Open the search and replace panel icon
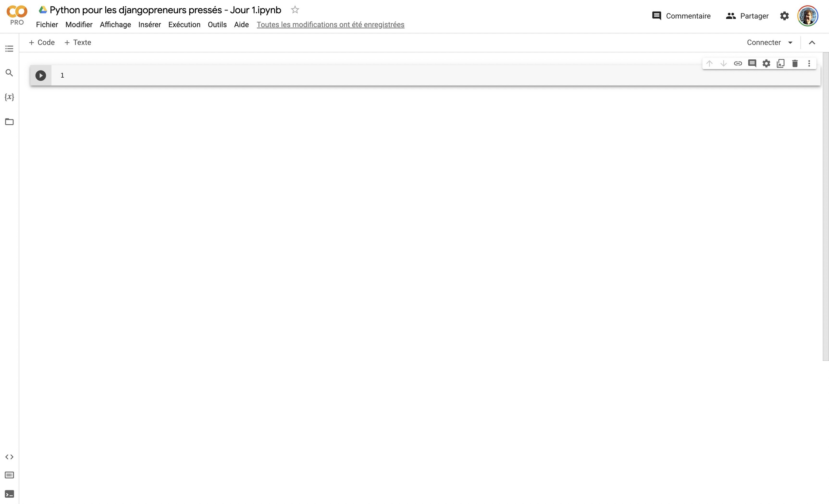The width and height of the screenshot is (829, 504). pos(9,73)
